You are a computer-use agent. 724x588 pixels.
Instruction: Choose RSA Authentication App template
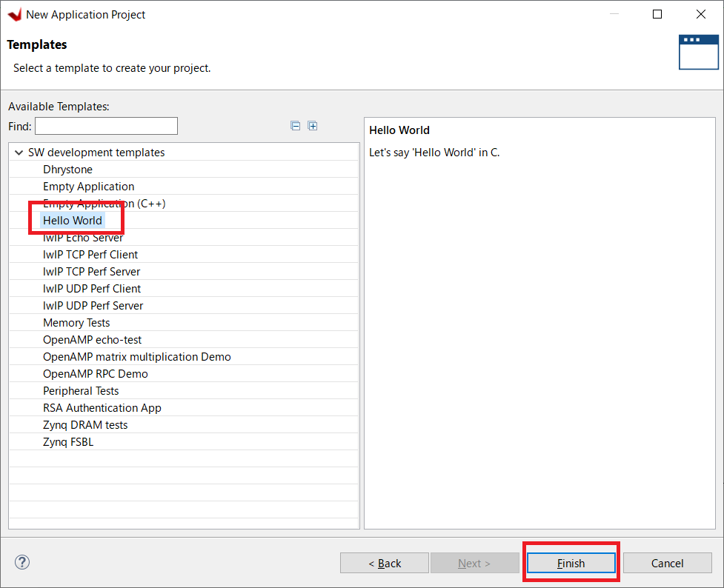click(x=102, y=409)
